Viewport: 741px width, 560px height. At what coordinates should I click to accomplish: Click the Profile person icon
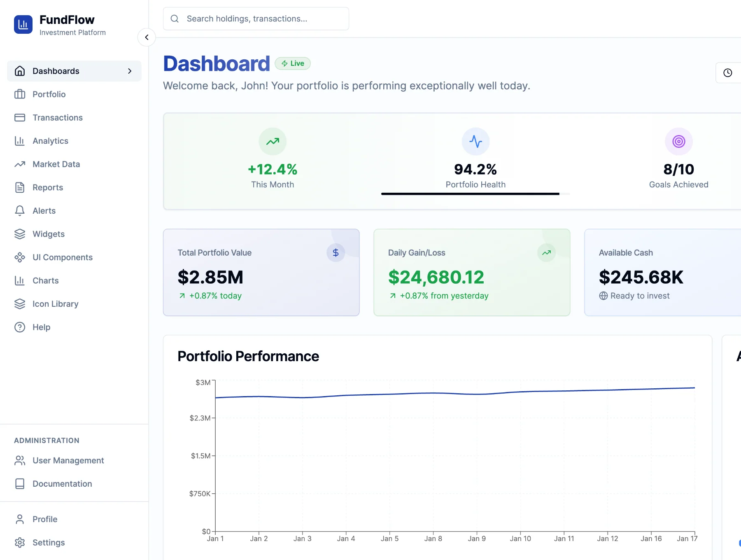[x=20, y=519]
